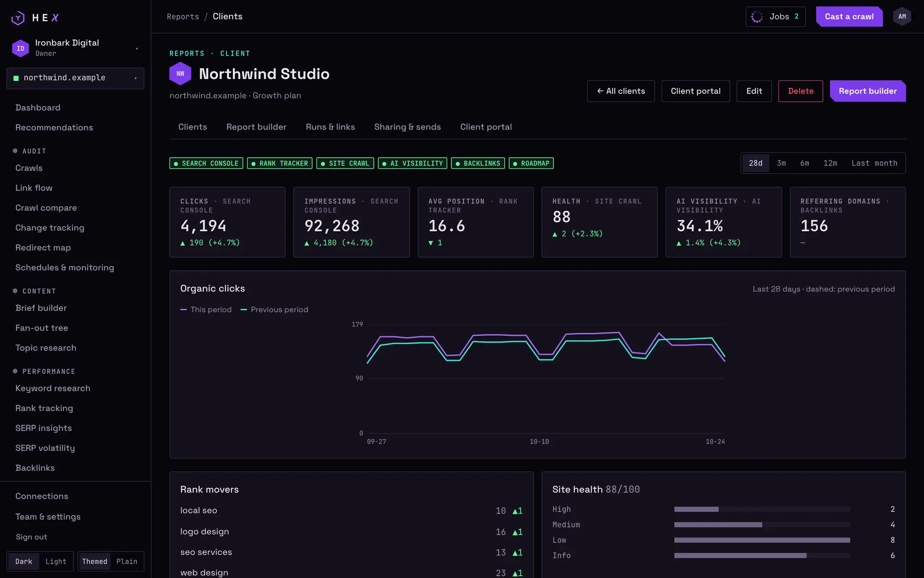Collapse the CONTENT sidebar section
The height and width of the screenshot is (578, 924).
(35, 291)
